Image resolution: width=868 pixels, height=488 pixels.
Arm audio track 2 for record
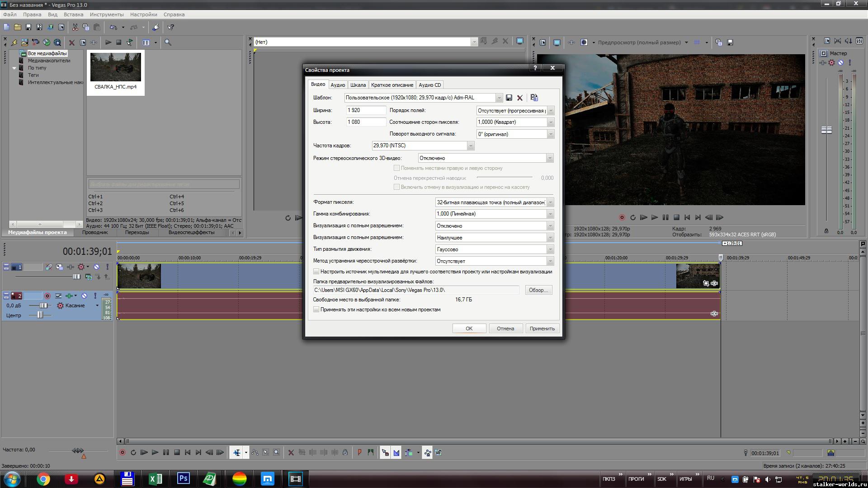(47, 296)
